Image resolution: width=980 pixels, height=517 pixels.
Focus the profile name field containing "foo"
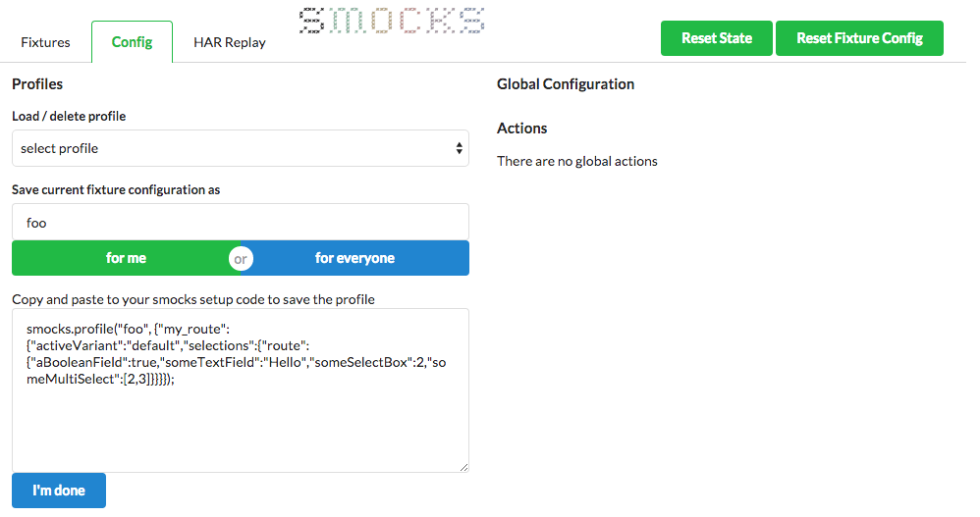click(240, 223)
